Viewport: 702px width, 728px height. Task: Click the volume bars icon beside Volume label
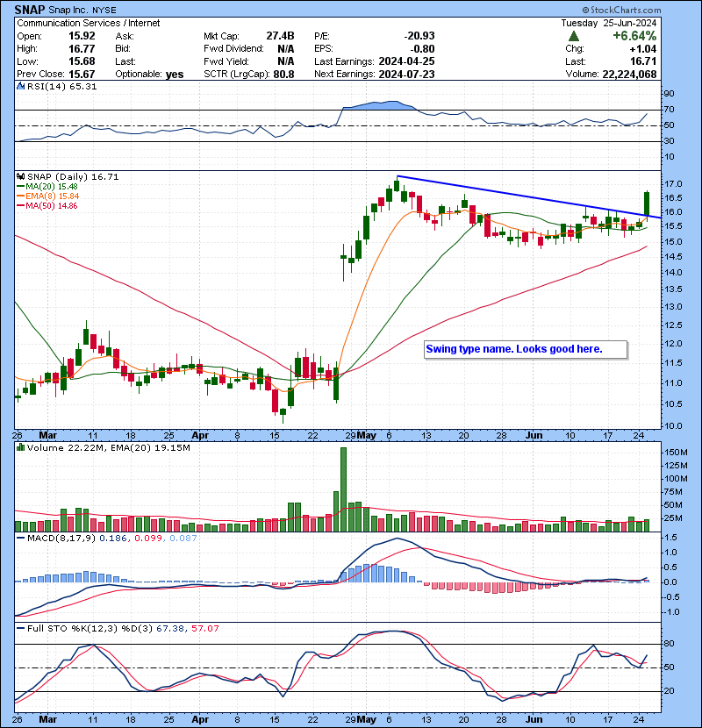tap(20, 447)
